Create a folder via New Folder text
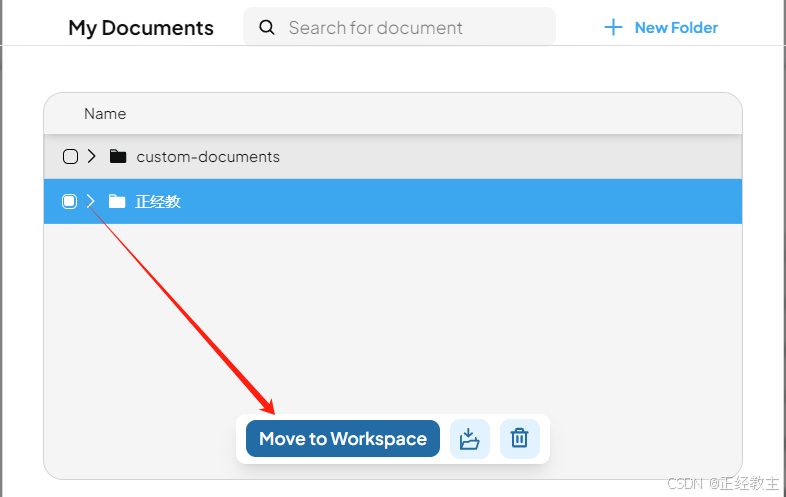Image resolution: width=786 pixels, height=497 pixels. 676,28
